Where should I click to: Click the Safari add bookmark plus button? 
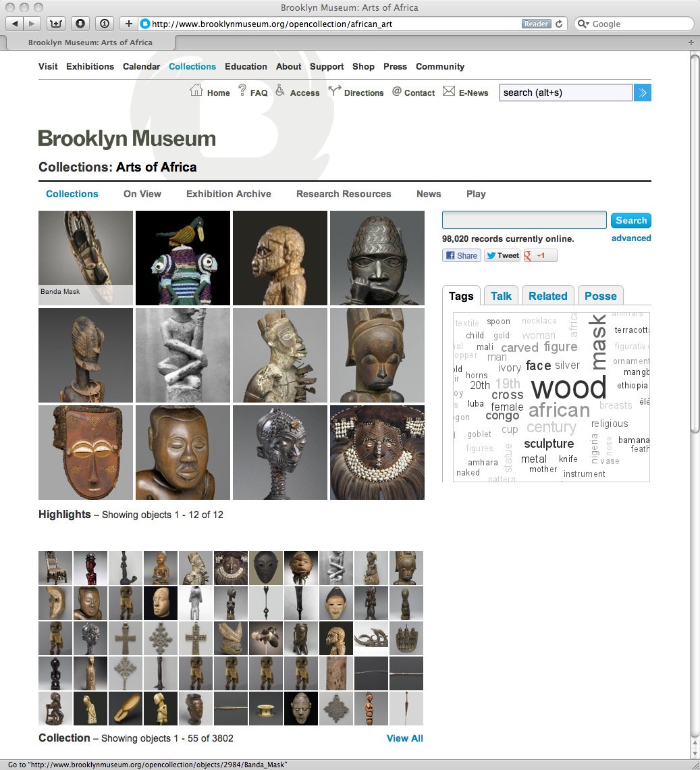(x=129, y=24)
